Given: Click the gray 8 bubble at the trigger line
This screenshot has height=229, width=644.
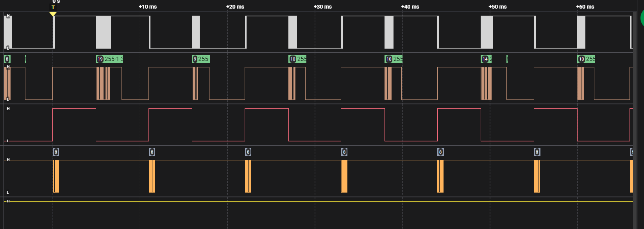Looking at the screenshot, I should [x=56, y=152].
